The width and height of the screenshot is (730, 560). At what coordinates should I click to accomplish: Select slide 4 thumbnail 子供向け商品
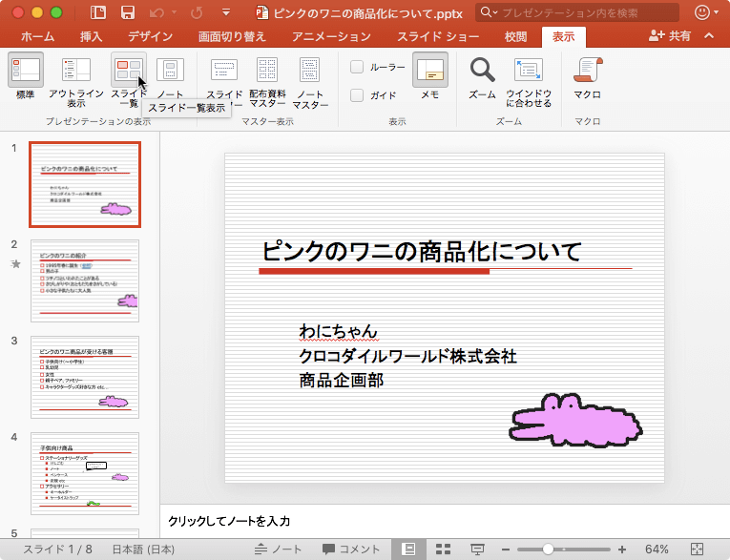[85, 473]
